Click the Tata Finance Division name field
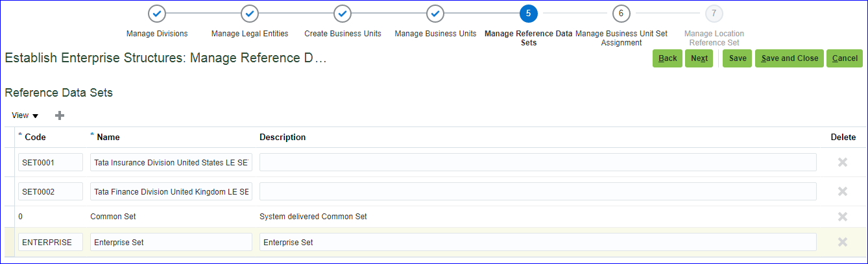The image size is (868, 264). coord(171,191)
